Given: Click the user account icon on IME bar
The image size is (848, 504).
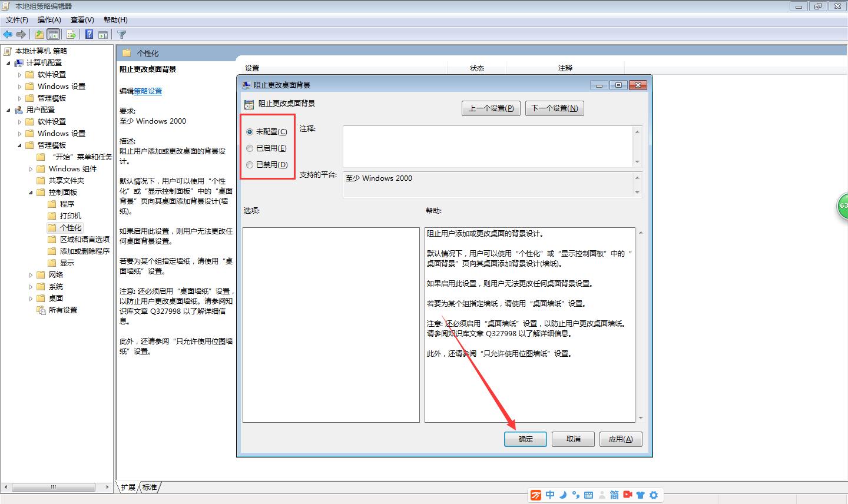Looking at the screenshot, I should (602, 495).
